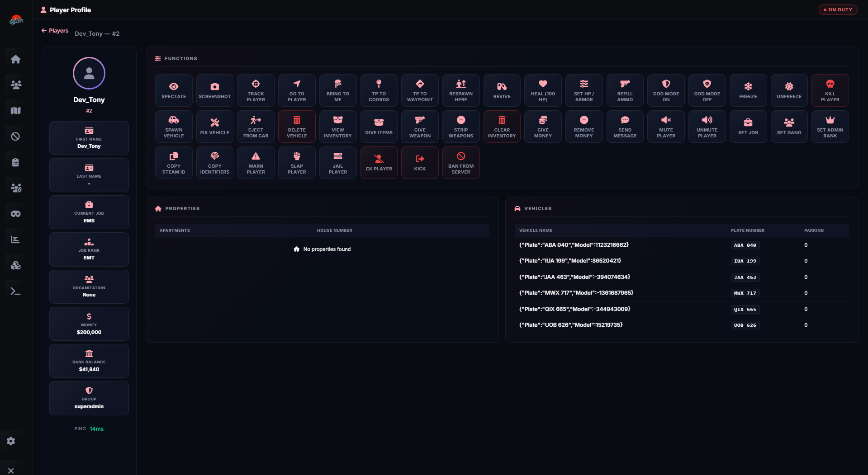Viewport: 868px width, 475px height.
Task: Click Fix Vehicle wrench icon
Action: click(x=215, y=122)
